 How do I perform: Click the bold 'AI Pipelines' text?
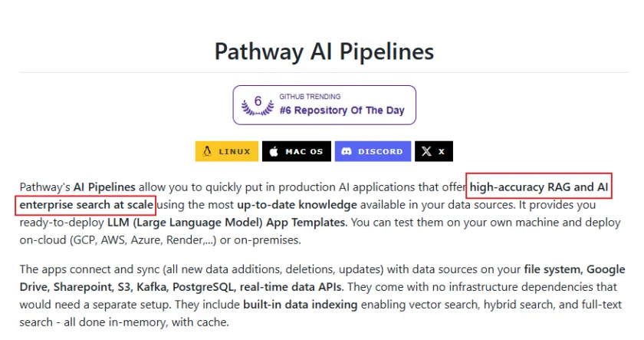tap(104, 187)
